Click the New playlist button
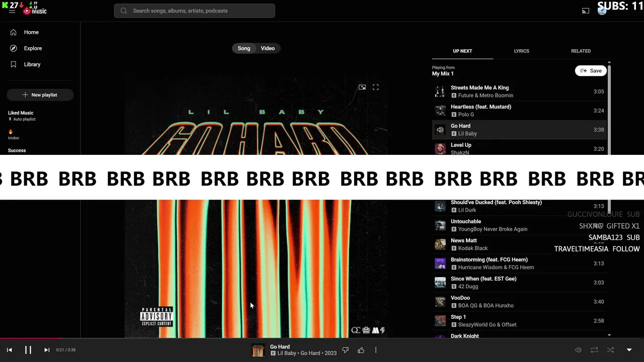This screenshot has height=362, width=644. point(40,95)
